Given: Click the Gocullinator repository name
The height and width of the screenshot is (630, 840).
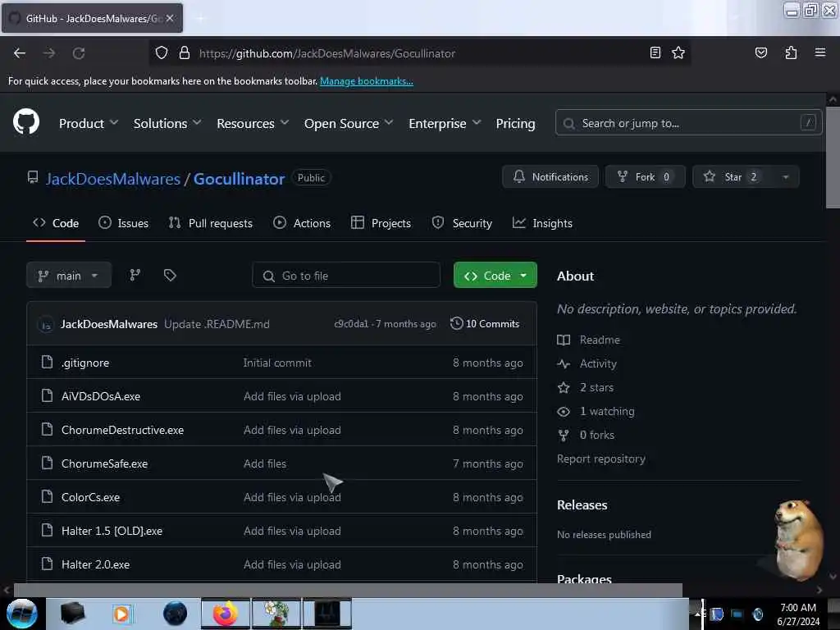Looking at the screenshot, I should click(239, 178).
